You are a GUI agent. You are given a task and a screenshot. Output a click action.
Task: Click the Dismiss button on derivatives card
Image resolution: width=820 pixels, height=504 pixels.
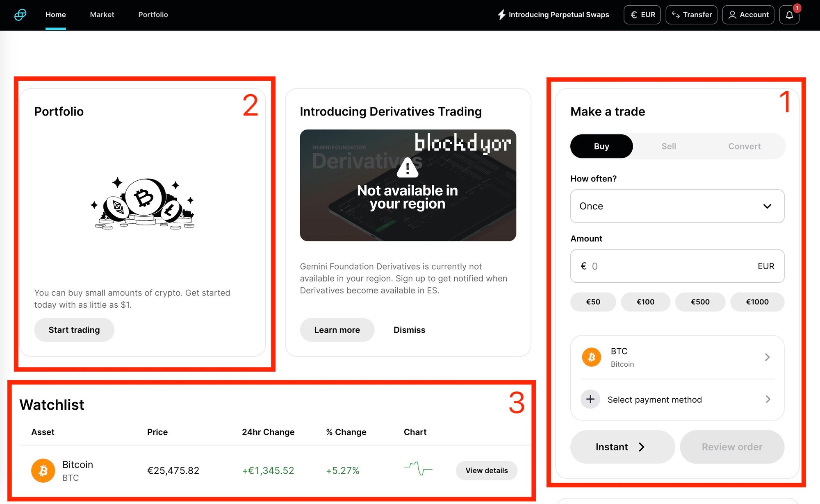coord(409,329)
